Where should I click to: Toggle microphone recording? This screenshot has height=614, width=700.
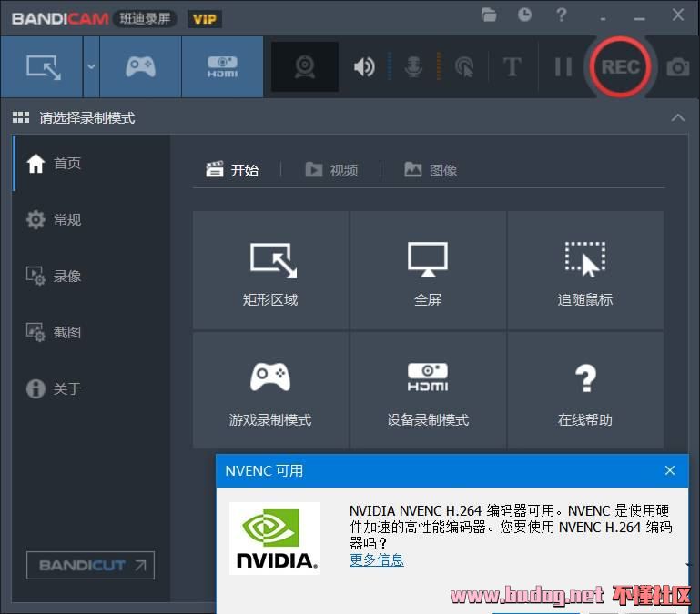413,67
